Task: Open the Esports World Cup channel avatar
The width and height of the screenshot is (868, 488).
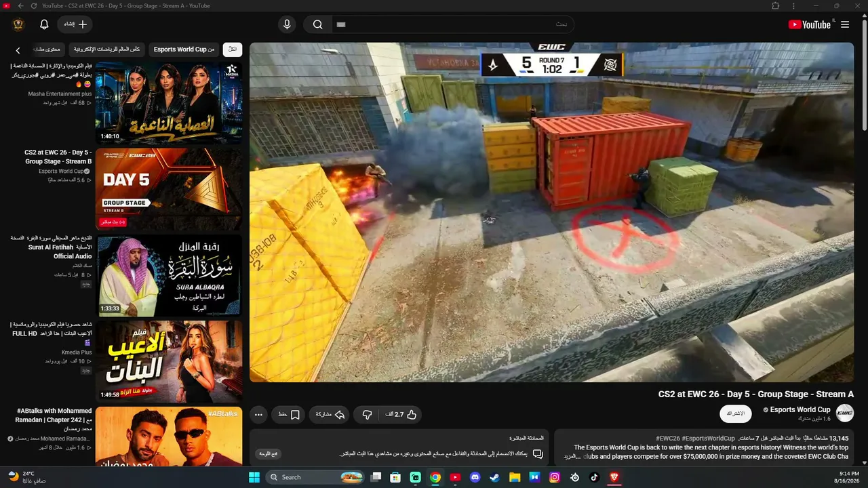Action: (x=845, y=413)
